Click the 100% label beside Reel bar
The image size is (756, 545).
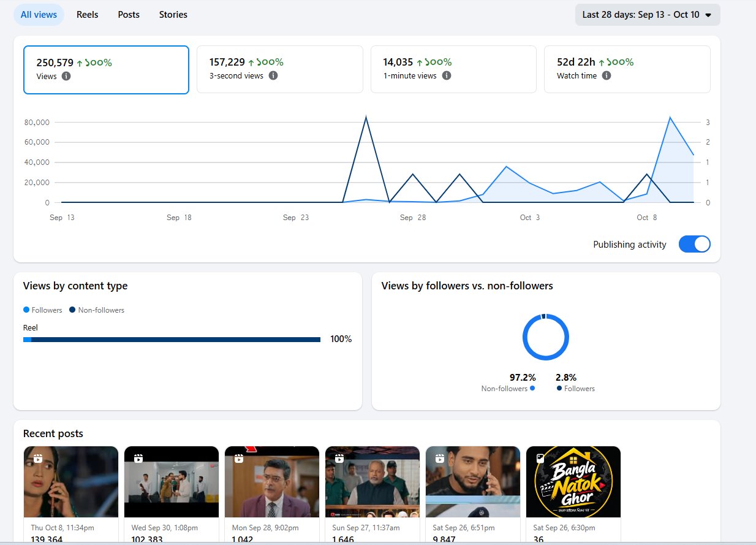(341, 339)
